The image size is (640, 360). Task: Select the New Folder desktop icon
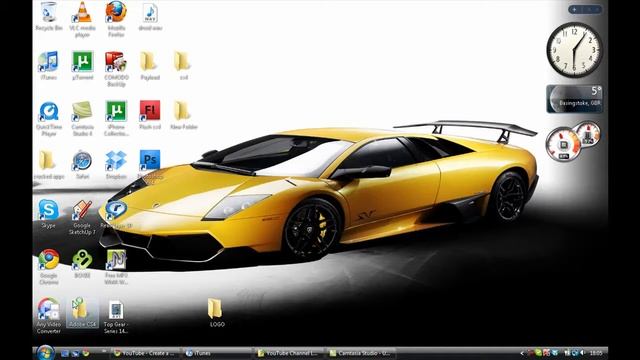pyautogui.click(x=183, y=115)
